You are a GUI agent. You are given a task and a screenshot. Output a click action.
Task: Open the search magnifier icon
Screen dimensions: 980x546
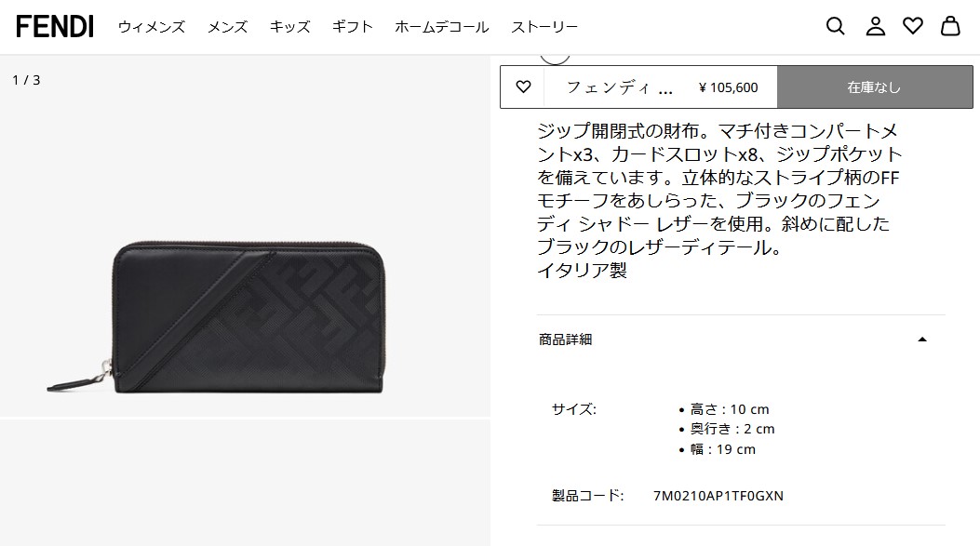coord(835,26)
